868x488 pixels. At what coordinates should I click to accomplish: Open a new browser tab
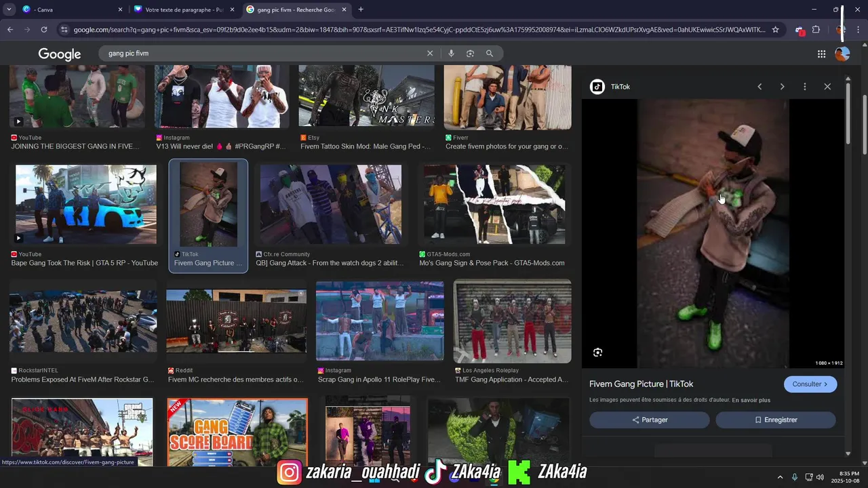point(361,9)
